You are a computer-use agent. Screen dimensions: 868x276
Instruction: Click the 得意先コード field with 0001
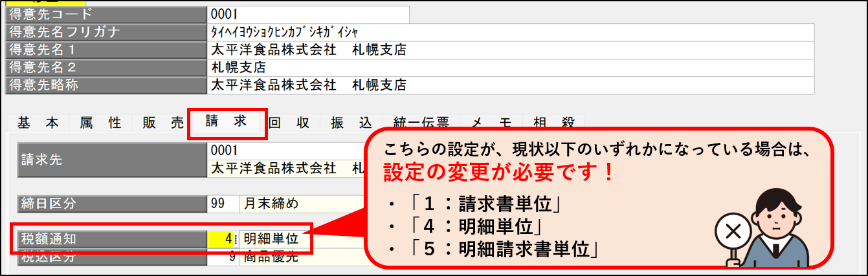[x=309, y=14]
